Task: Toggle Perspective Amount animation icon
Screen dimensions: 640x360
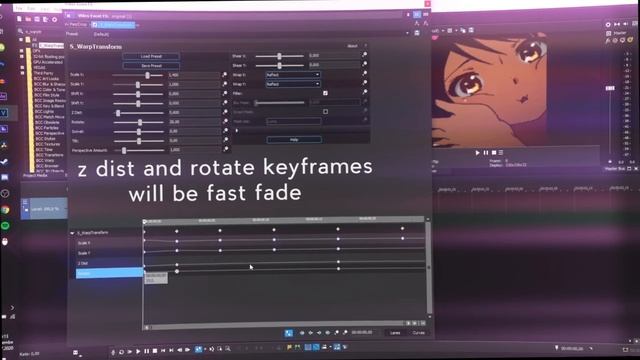Action: [x=225, y=150]
